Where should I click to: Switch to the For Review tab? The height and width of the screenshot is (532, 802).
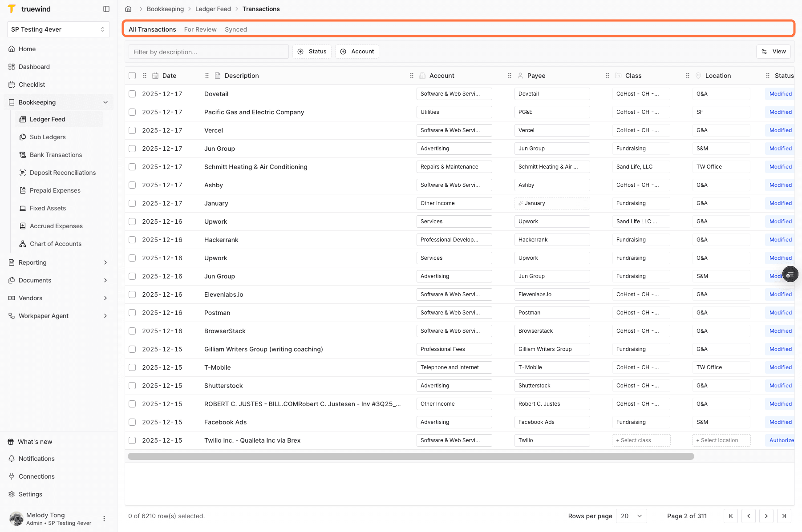point(200,29)
